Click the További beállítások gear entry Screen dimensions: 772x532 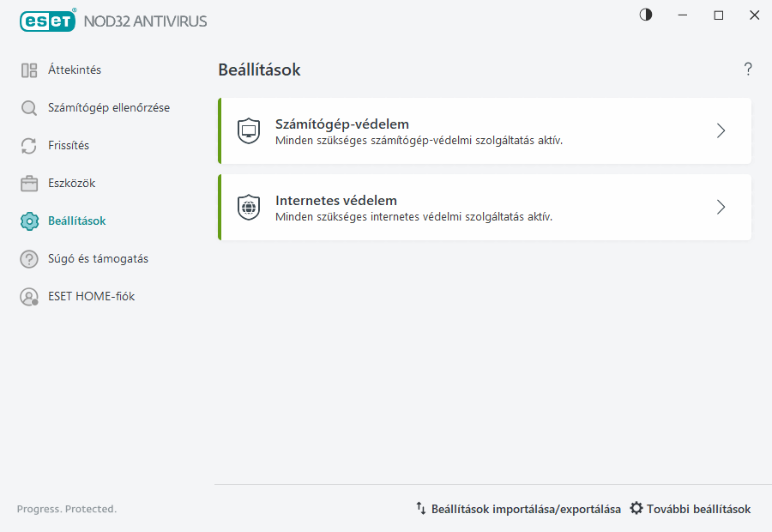coord(690,508)
